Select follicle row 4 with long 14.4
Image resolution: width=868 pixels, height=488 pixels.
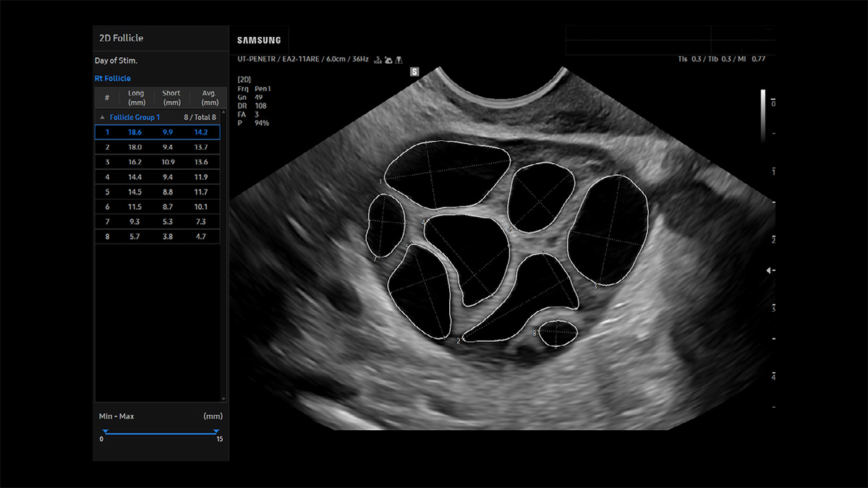coord(157,177)
